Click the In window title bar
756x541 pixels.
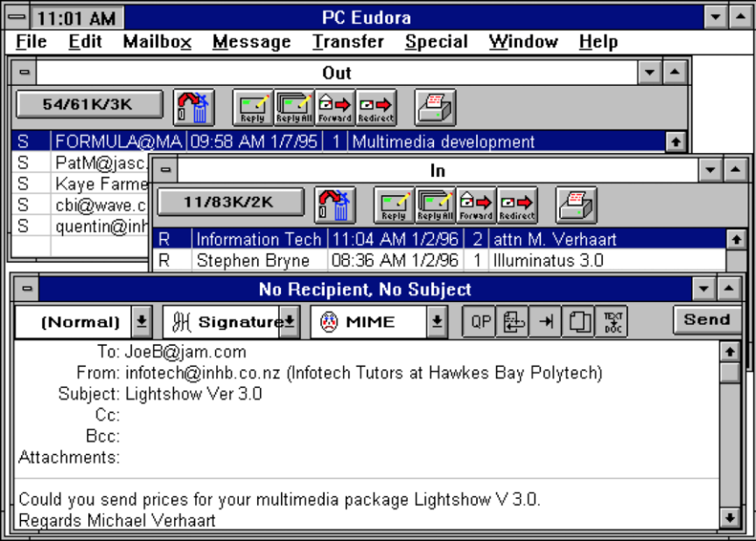(x=437, y=170)
